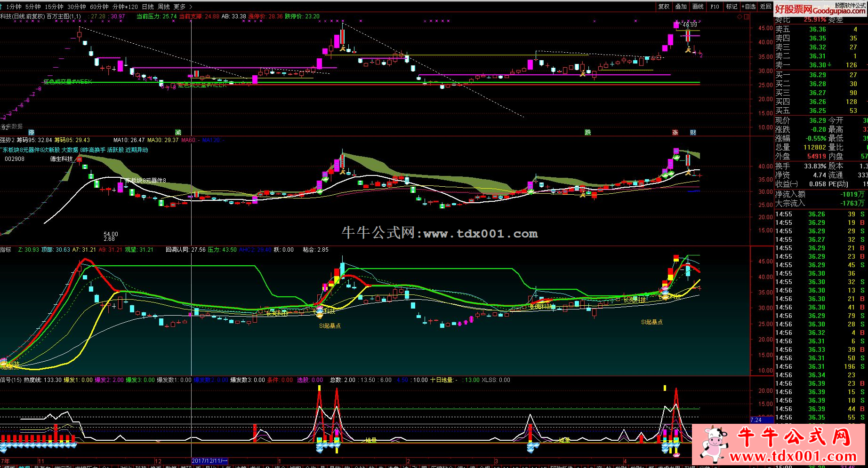Click the arrow after 更多
Viewport: 868px width, 468px height.
point(191,7)
